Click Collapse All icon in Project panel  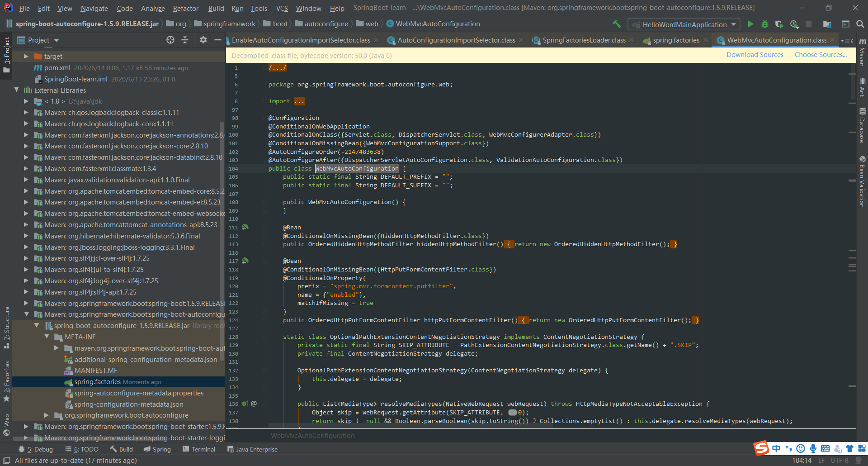click(185, 40)
